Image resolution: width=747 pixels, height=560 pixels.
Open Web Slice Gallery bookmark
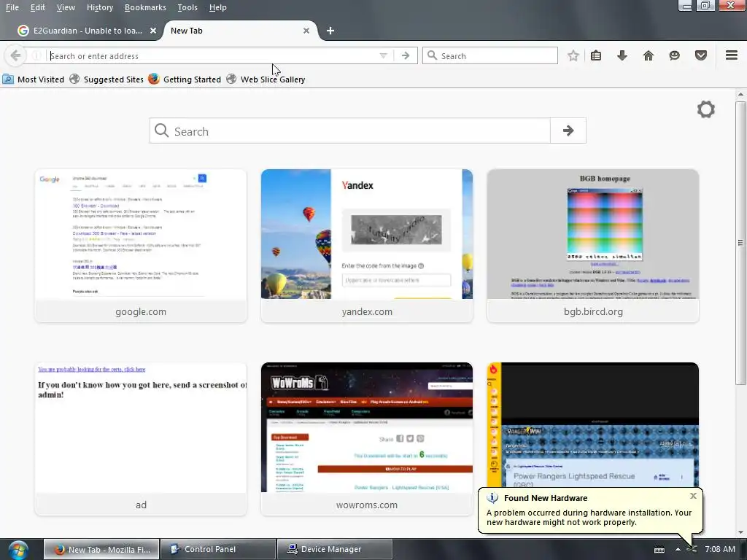tap(266, 79)
